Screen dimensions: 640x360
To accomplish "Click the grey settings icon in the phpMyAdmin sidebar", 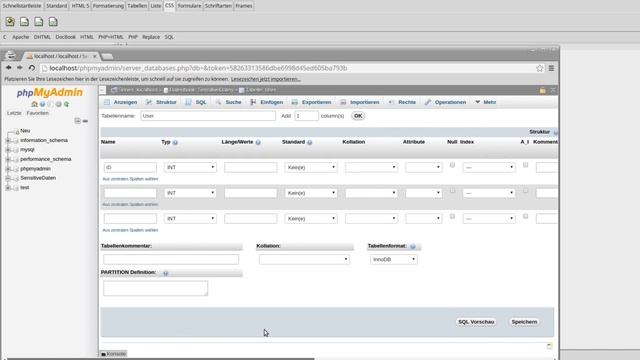I will (x=58, y=104).
